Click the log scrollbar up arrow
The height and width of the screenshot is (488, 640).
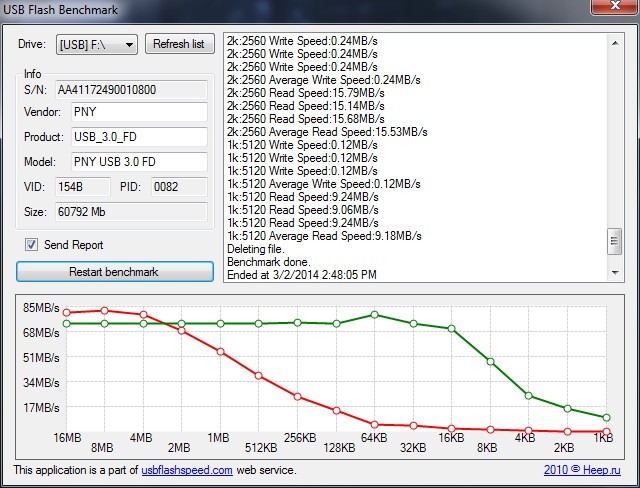tap(615, 43)
